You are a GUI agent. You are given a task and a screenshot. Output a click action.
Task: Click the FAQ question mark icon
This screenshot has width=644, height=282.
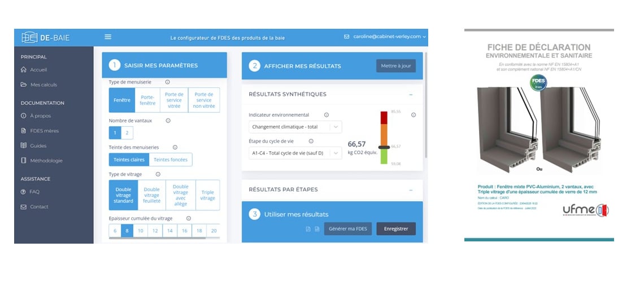23,192
